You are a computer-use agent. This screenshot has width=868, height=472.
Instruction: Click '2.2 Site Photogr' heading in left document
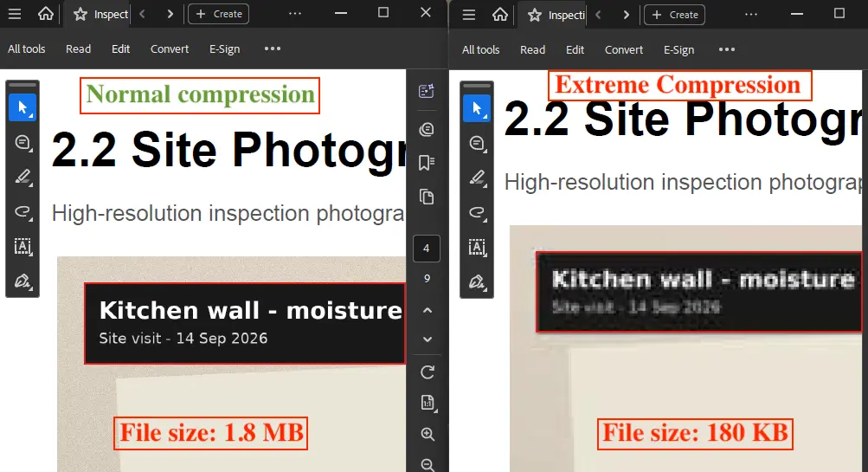(228, 150)
